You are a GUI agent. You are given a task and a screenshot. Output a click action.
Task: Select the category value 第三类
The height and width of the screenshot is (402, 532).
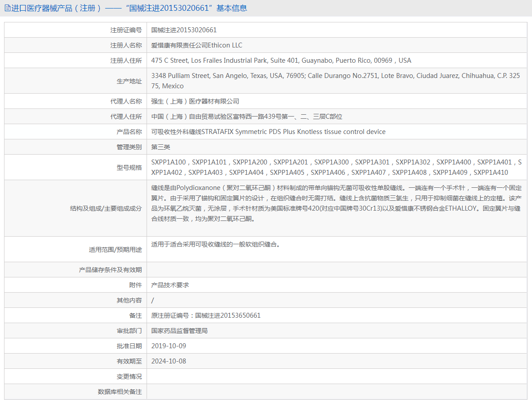[x=161, y=147]
